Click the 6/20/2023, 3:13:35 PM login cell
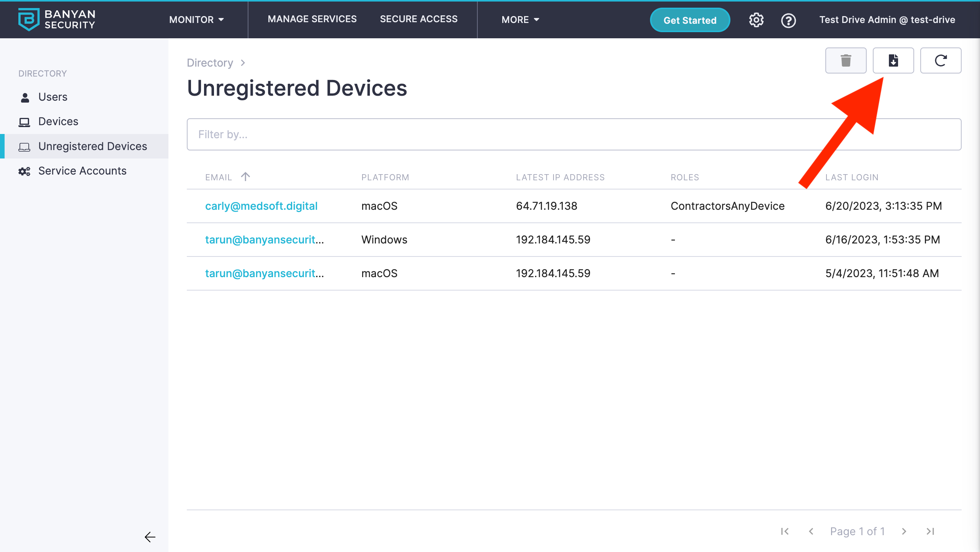980x552 pixels. click(883, 206)
